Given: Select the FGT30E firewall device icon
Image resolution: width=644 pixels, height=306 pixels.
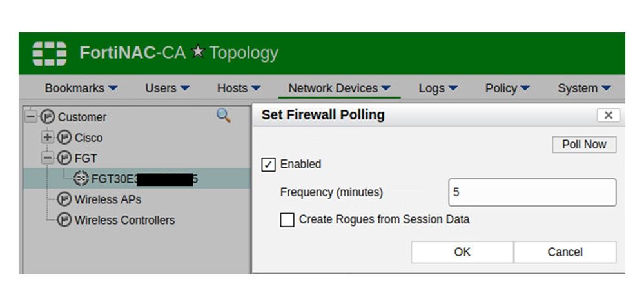Looking at the screenshot, I should 81,179.
